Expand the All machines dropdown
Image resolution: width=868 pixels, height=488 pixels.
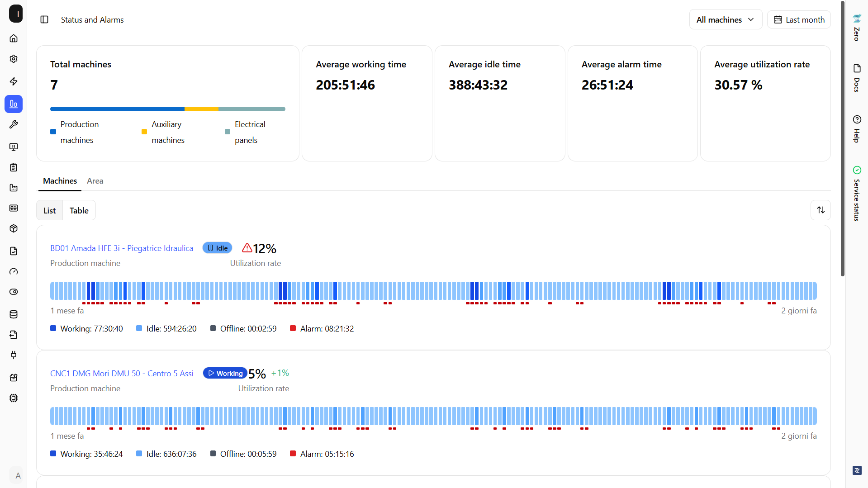tap(726, 19)
